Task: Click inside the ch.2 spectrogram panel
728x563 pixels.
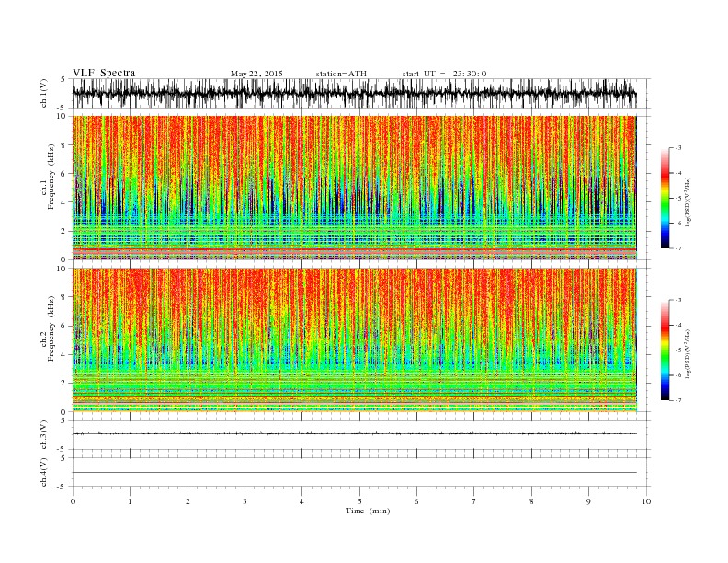Action: pyautogui.click(x=354, y=339)
